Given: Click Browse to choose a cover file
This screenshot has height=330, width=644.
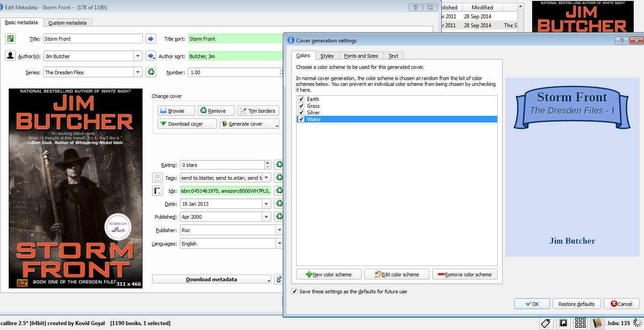Looking at the screenshot, I should coord(176,111).
